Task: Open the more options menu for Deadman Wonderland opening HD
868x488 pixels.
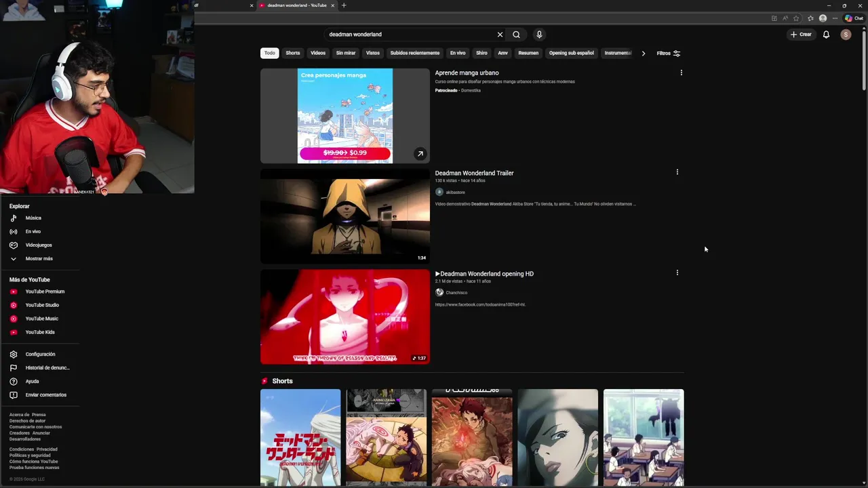Action: (x=677, y=272)
